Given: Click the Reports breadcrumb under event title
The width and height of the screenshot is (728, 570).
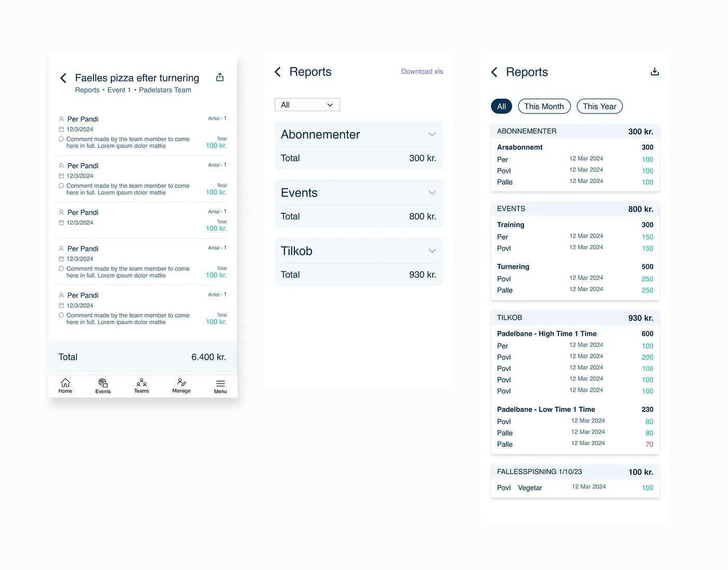Looking at the screenshot, I should (x=87, y=90).
